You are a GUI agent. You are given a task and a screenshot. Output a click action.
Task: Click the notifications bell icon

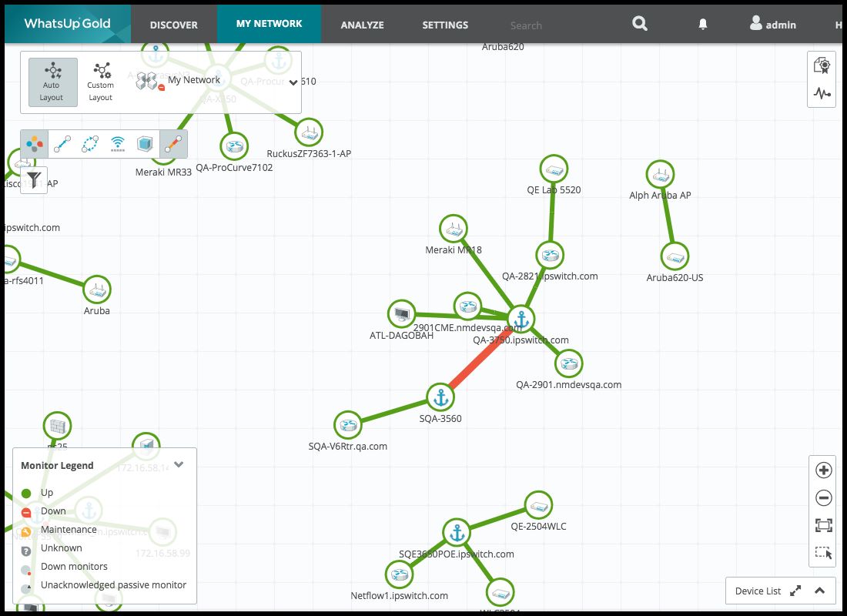701,24
